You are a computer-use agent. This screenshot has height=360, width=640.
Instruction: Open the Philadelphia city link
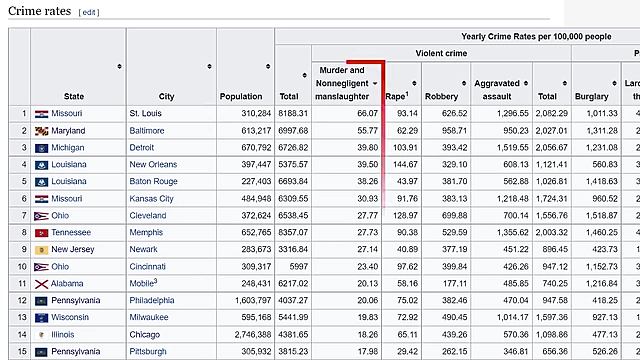tap(152, 300)
